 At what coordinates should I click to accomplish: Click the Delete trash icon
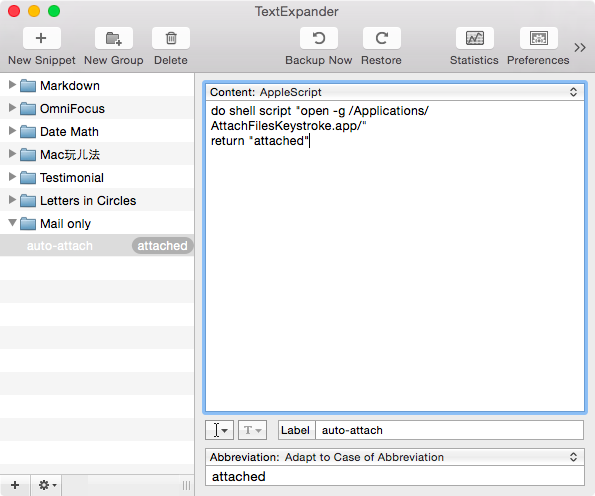pos(171,38)
